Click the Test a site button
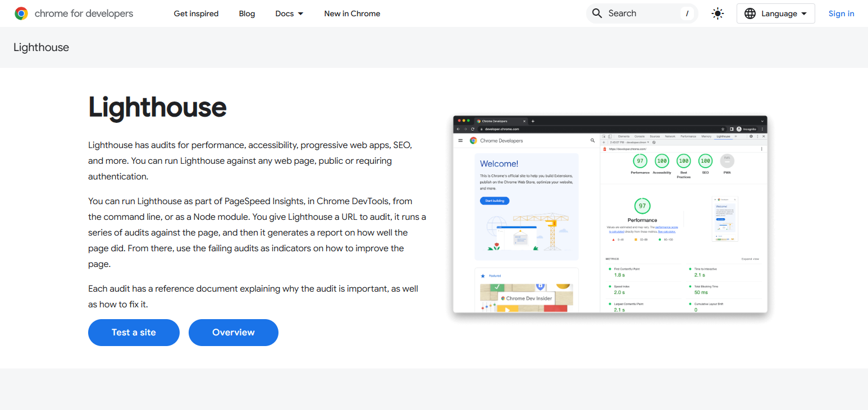The height and width of the screenshot is (410, 868). (134, 332)
